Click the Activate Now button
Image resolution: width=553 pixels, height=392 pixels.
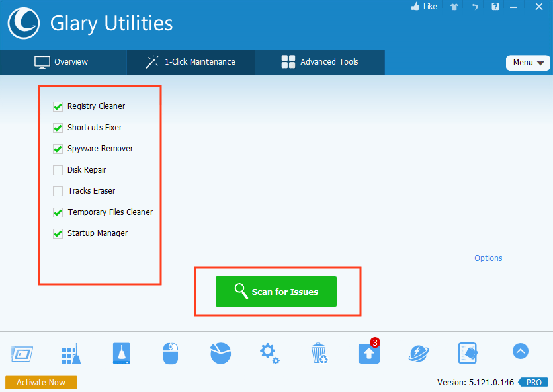click(x=41, y=383)
